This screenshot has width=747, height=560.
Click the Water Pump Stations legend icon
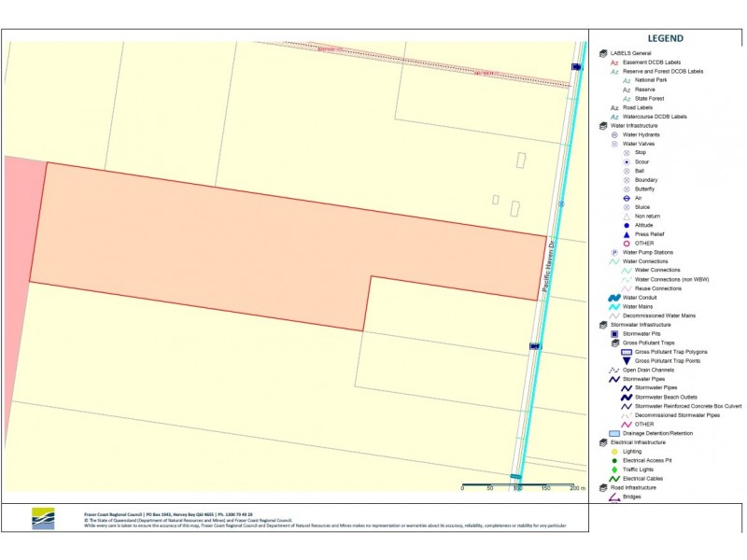[x=614, y=252]
